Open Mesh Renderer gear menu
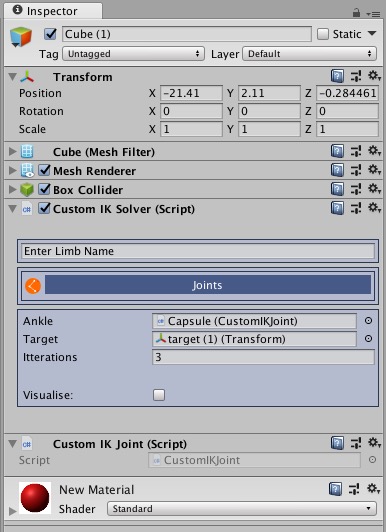This screenshot has height=532, width=386. pyautogui.click(x=374, y=170)
